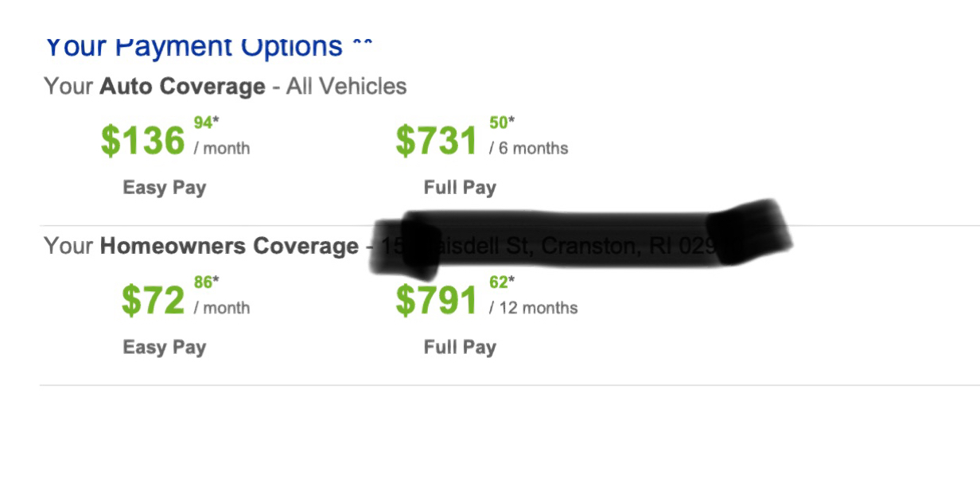Select the $731 six-month auto price

(437, 141)
